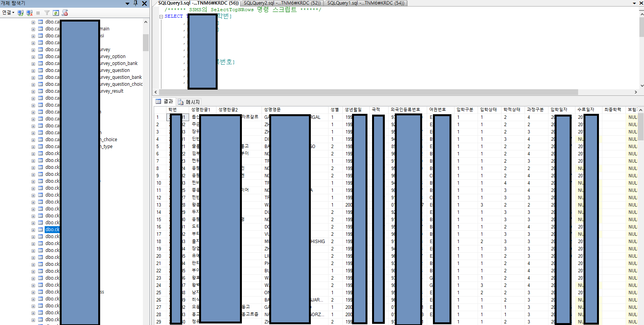Expand the highlighted dbo.ck table node

click(33, 230)
